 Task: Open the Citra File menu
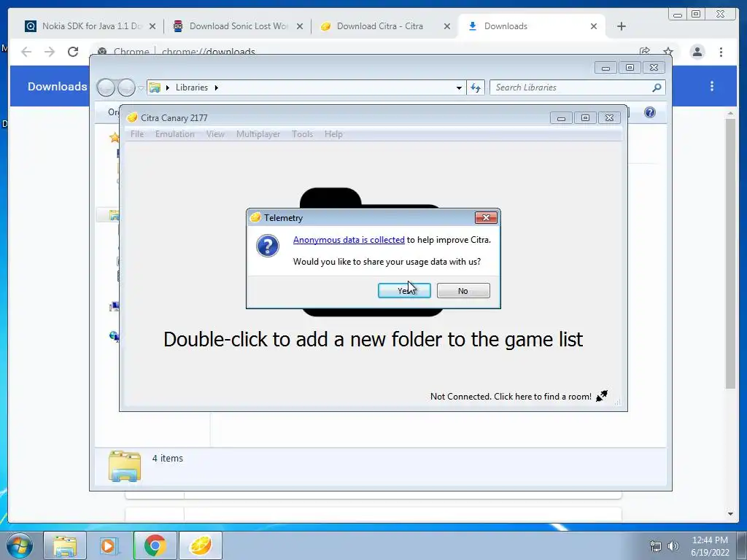click(137, 134)
